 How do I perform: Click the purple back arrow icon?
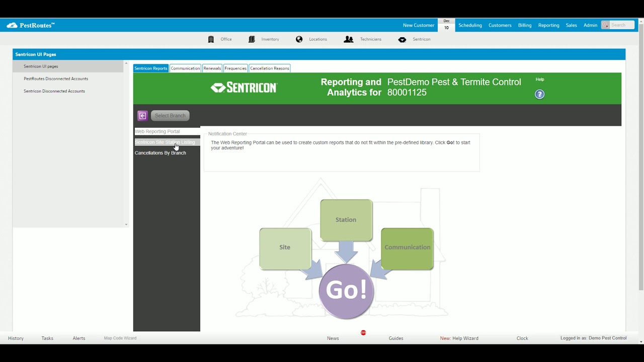pos(142,116)
